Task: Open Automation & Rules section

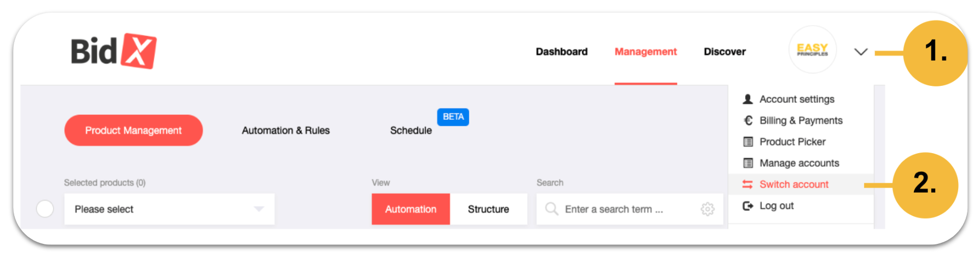Action: click(286, 130)
